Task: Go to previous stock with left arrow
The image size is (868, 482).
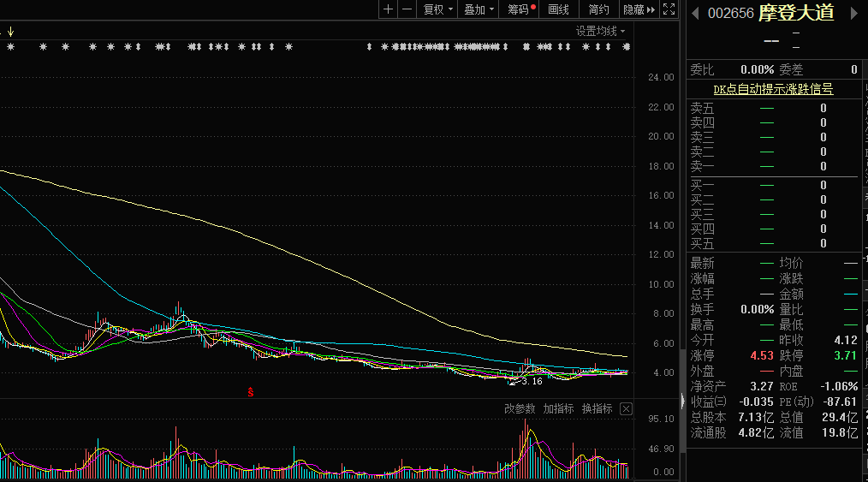Action: [x=695, y=13]
